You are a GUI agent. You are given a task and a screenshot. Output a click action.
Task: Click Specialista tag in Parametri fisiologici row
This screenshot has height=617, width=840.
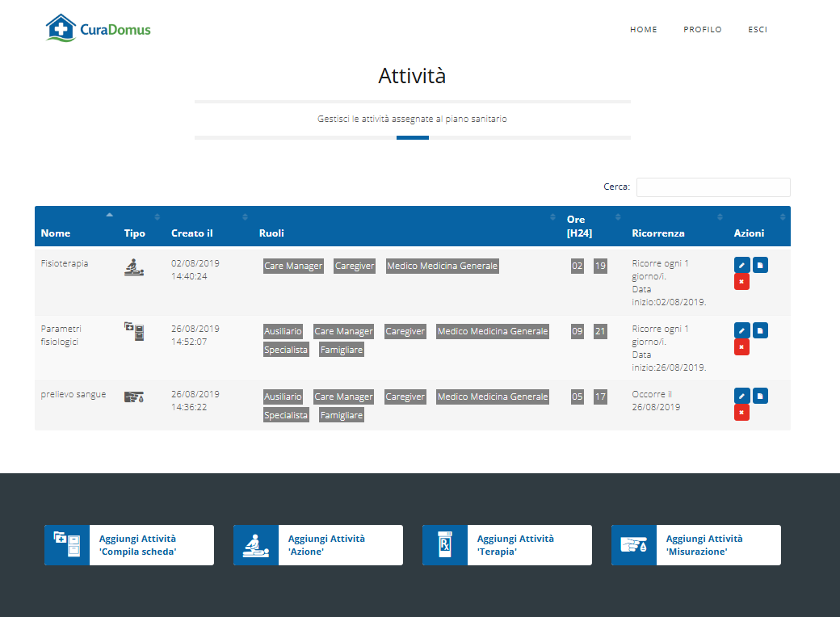[x=286, y=350]
